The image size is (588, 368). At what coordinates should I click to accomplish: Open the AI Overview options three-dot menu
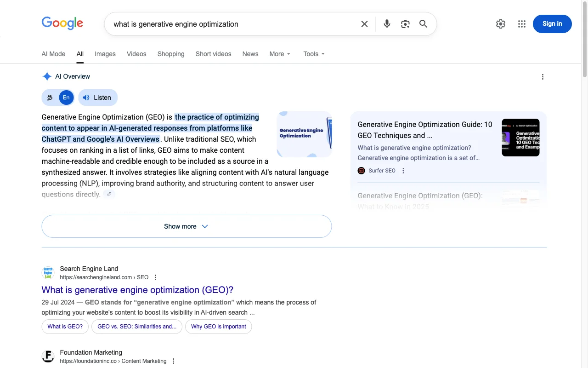[x=543, y=76]
